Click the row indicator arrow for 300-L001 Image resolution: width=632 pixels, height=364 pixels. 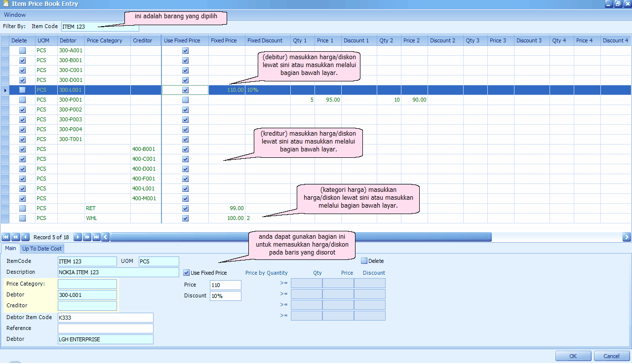tap(5, 90)
